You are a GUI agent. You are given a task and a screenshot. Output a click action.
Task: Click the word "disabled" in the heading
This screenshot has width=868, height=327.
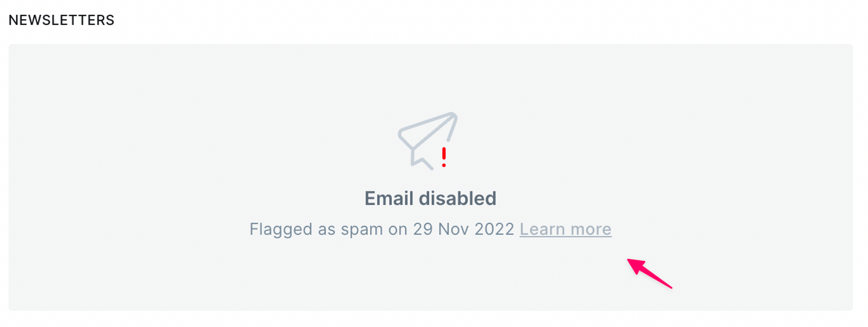457,198
